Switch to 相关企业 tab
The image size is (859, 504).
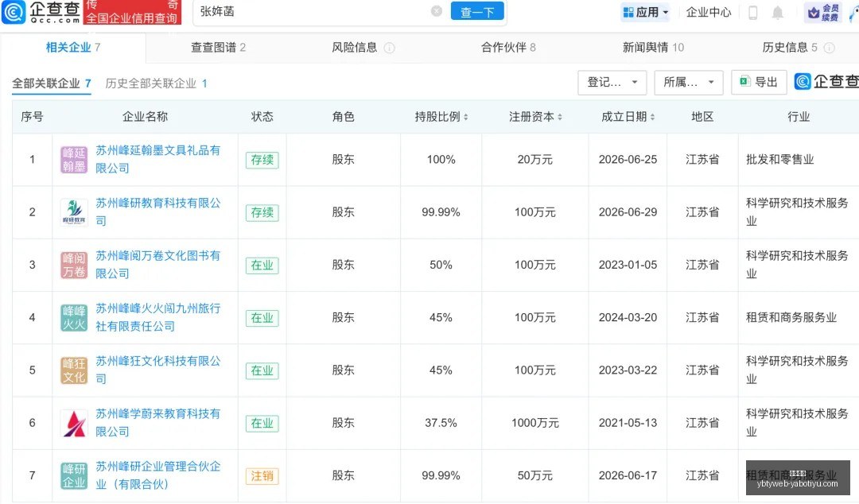pyautogui.click(x=73, y=48)
